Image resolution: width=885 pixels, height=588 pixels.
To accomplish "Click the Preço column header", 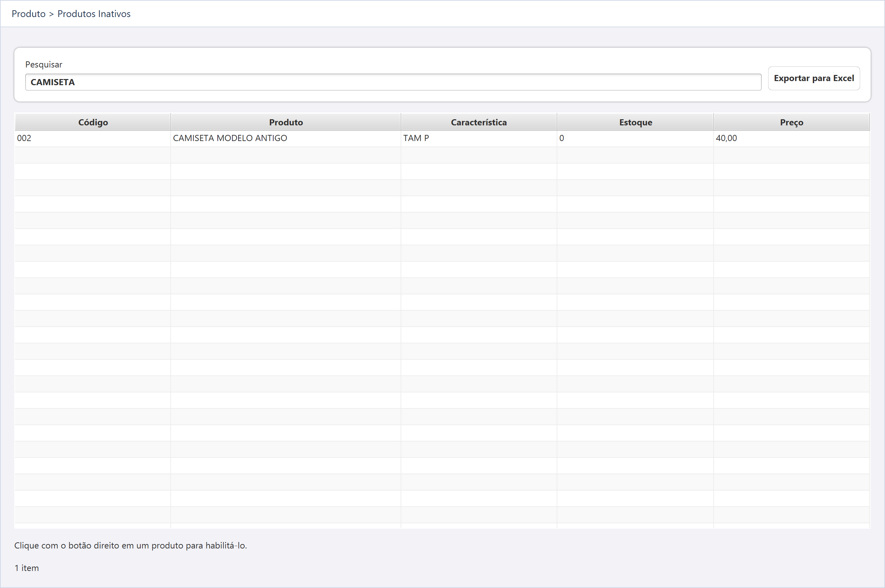I will 792,122.
